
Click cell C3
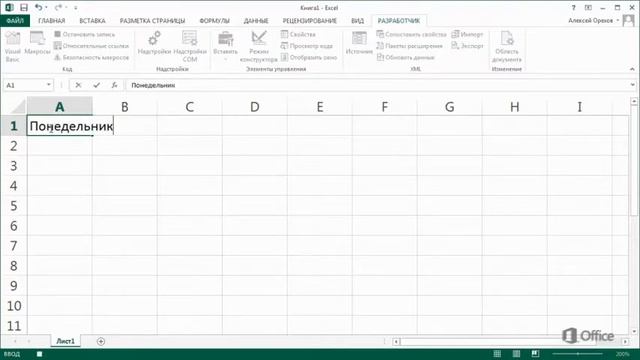[189, 166]
